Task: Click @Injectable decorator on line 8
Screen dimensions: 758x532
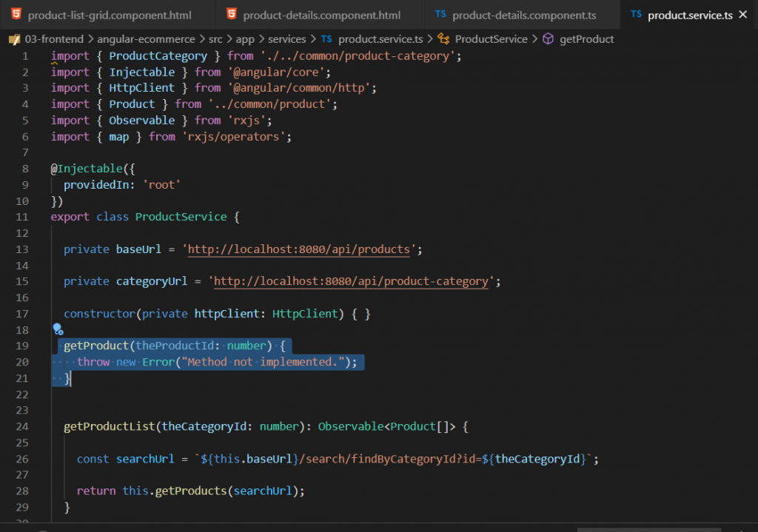Action: pyautogui.click(x=87, y=169)
